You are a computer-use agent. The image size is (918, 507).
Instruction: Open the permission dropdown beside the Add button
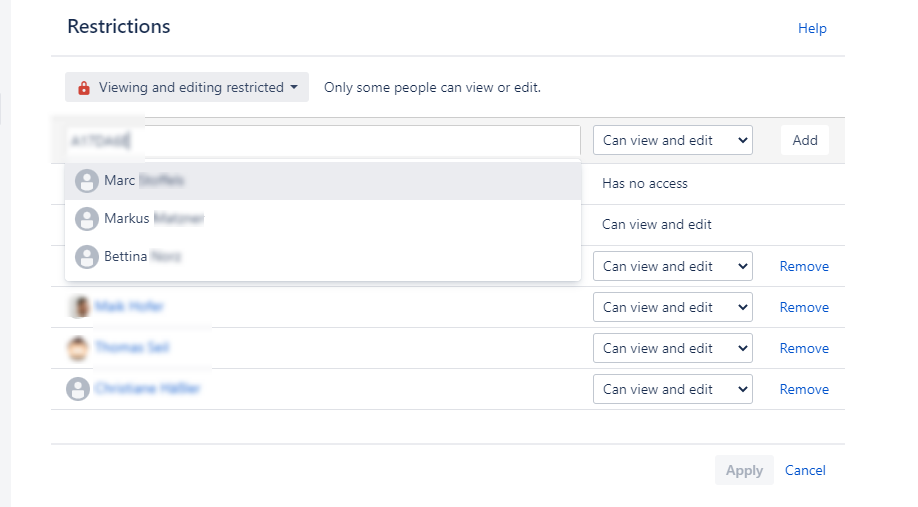[x=673, y=141]
